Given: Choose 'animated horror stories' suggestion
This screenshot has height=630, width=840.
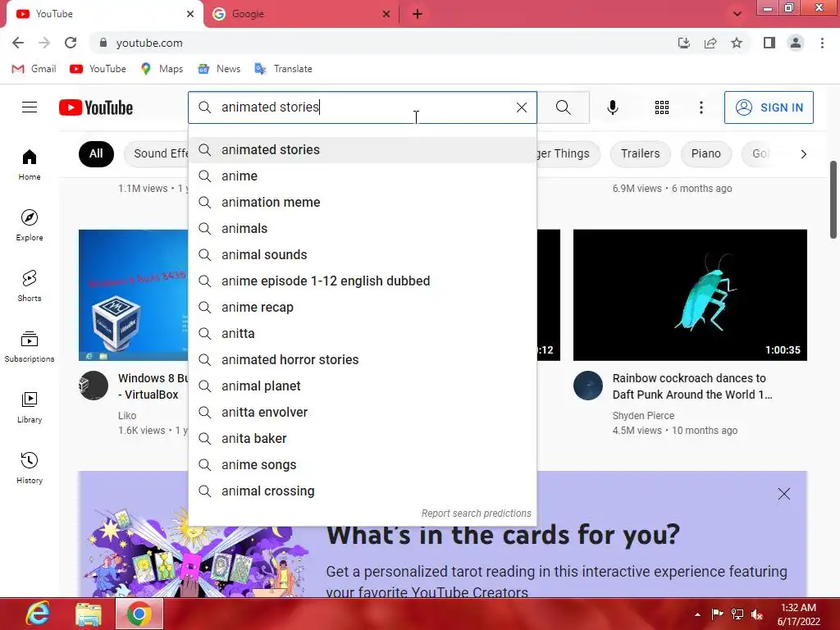Looking at the screenshot, I should coord(363,359).
